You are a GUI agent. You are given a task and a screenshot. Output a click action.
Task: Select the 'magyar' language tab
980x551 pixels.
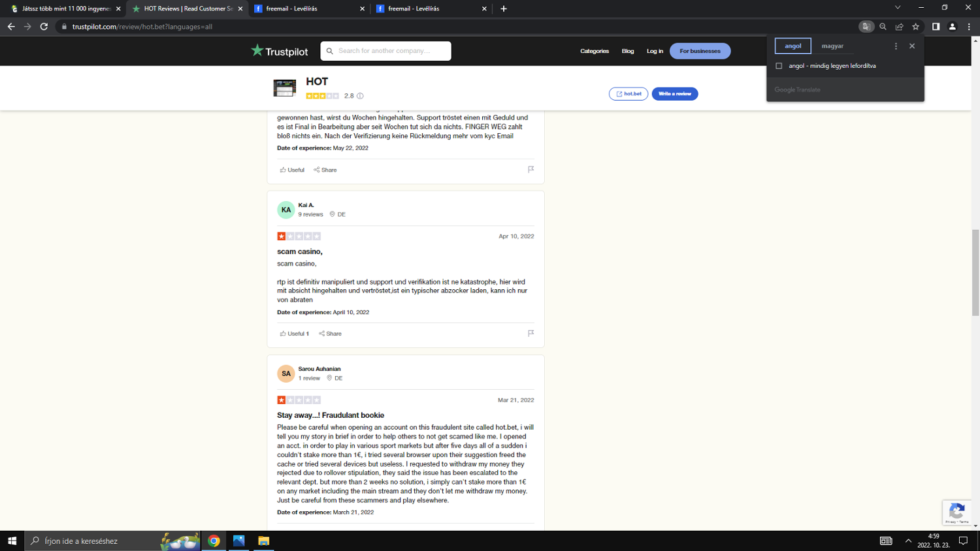tap(832, 46)
